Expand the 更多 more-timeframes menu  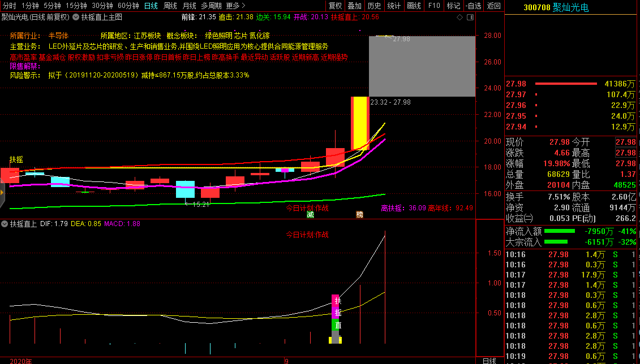point(235,6)
